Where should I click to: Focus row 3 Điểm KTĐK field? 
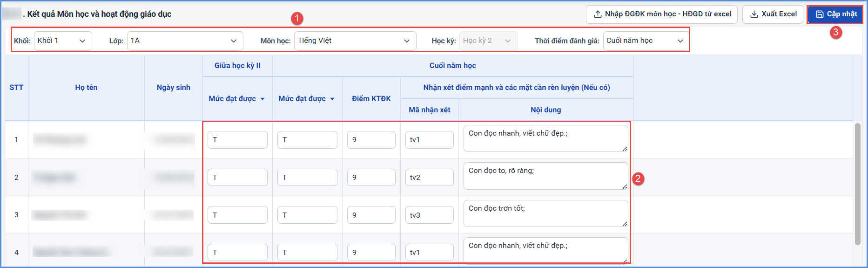[x=371, y=215]
